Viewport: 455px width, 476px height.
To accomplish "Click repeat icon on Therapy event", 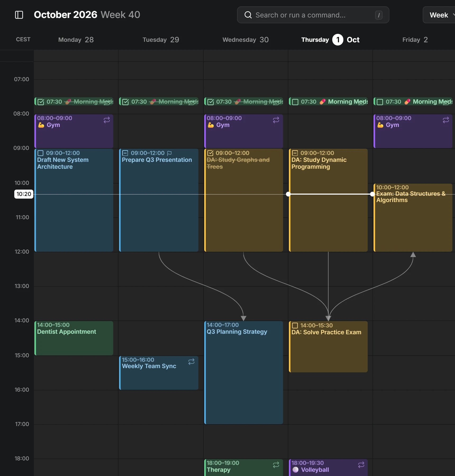I will (276, 465).
